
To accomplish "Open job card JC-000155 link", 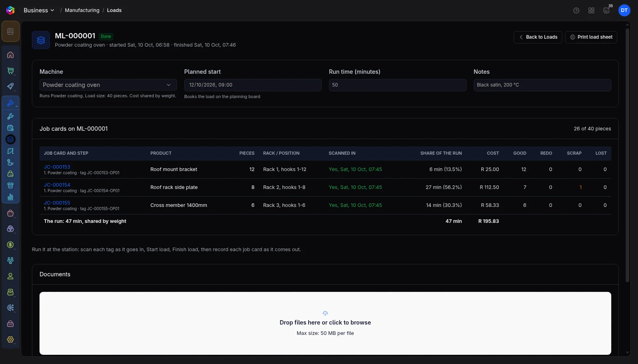I will coord(57,203).
